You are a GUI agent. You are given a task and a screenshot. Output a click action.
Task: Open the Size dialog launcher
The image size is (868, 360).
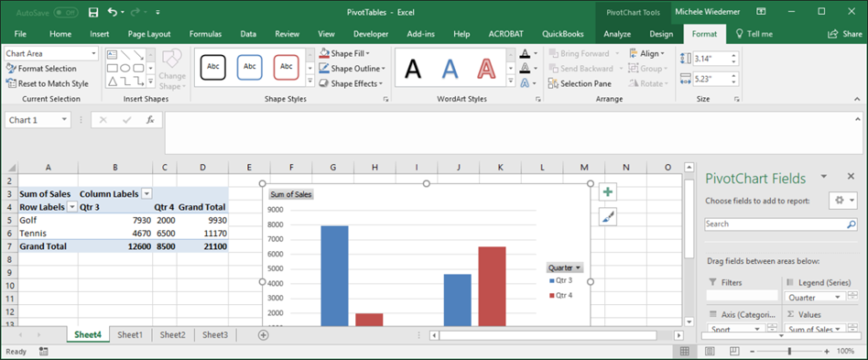[x=737, y=99]
